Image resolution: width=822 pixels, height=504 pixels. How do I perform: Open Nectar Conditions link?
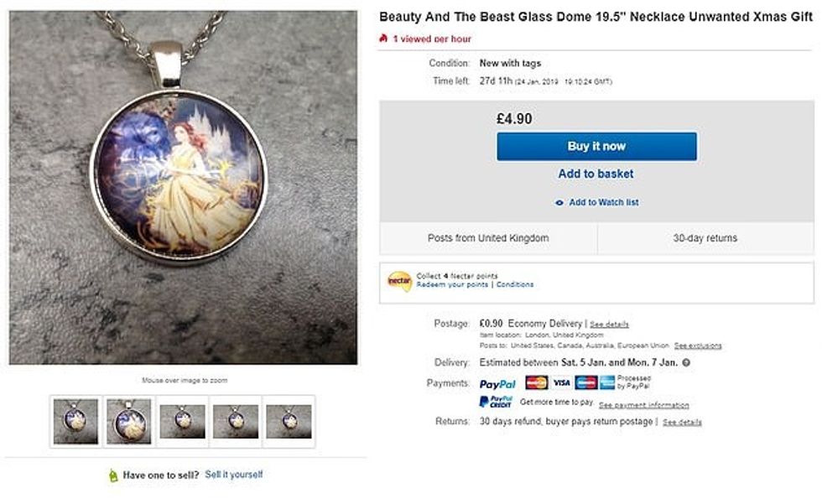[x=515, y=284]
